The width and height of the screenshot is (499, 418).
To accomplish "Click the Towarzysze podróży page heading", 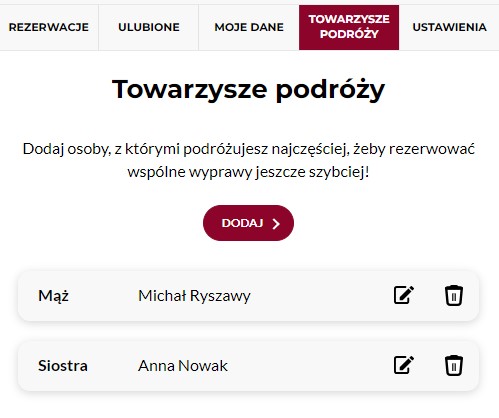I will point(248,90).
